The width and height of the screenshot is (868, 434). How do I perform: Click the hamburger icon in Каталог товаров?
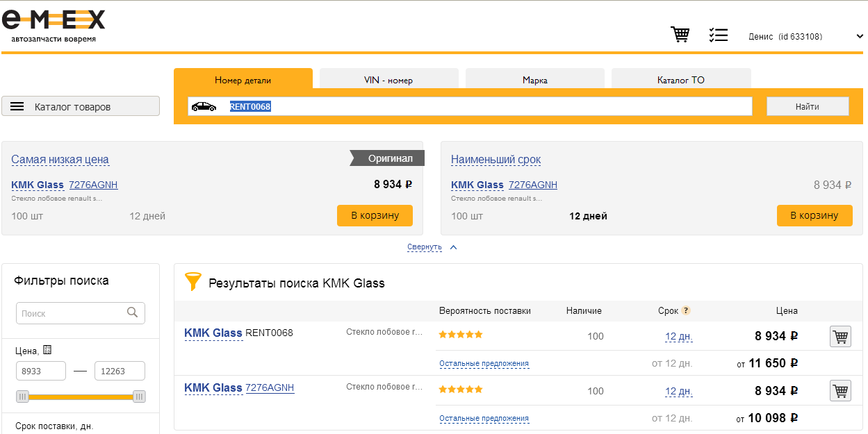tap(17, 106)
